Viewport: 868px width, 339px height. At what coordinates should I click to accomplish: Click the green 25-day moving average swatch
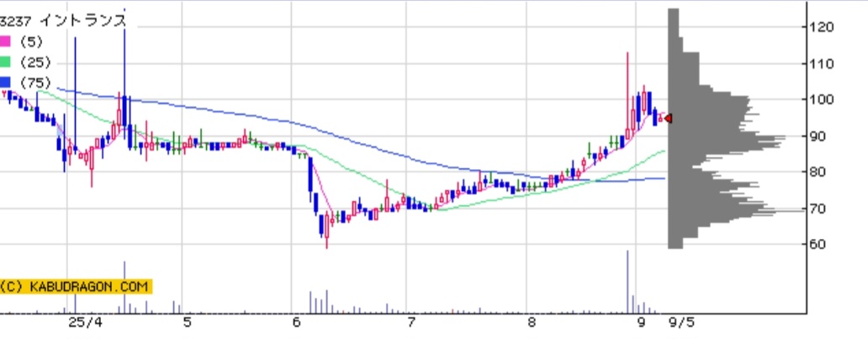tap(5, 62)
